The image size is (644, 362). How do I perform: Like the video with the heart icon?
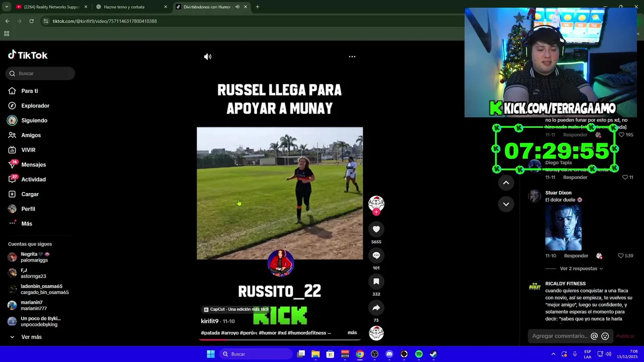coord(376,229)
